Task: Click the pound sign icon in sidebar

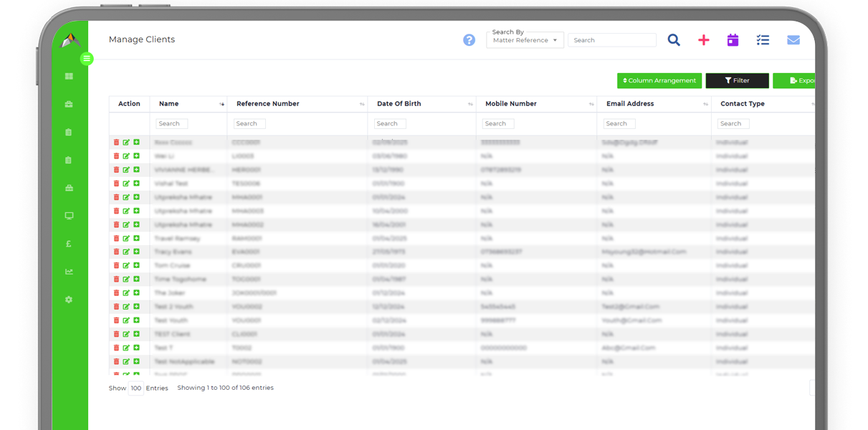Action: point(69,244)
